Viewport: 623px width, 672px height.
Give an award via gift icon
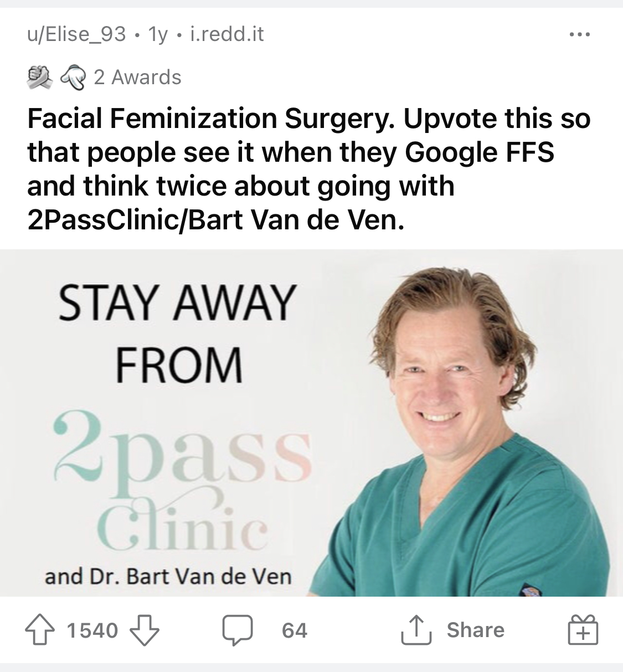click(583, 630)
